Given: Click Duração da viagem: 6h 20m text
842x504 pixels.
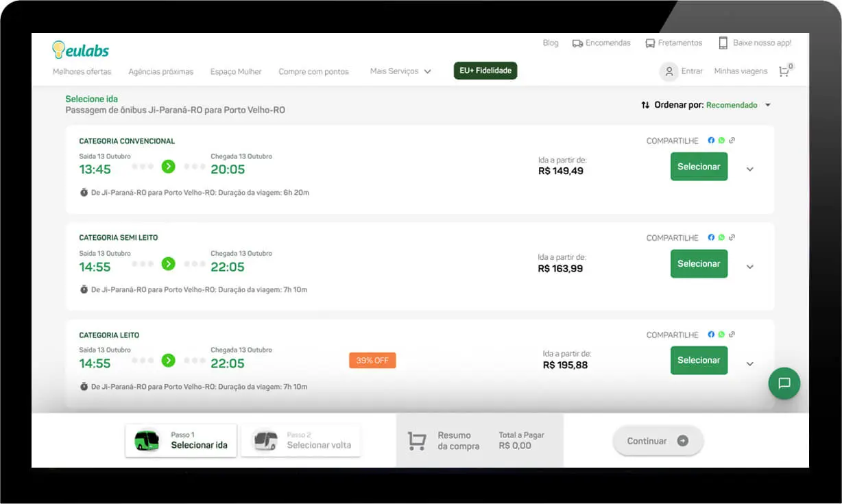Looking at the screenshot, I should pyautogui.click(x=263, y=193).
